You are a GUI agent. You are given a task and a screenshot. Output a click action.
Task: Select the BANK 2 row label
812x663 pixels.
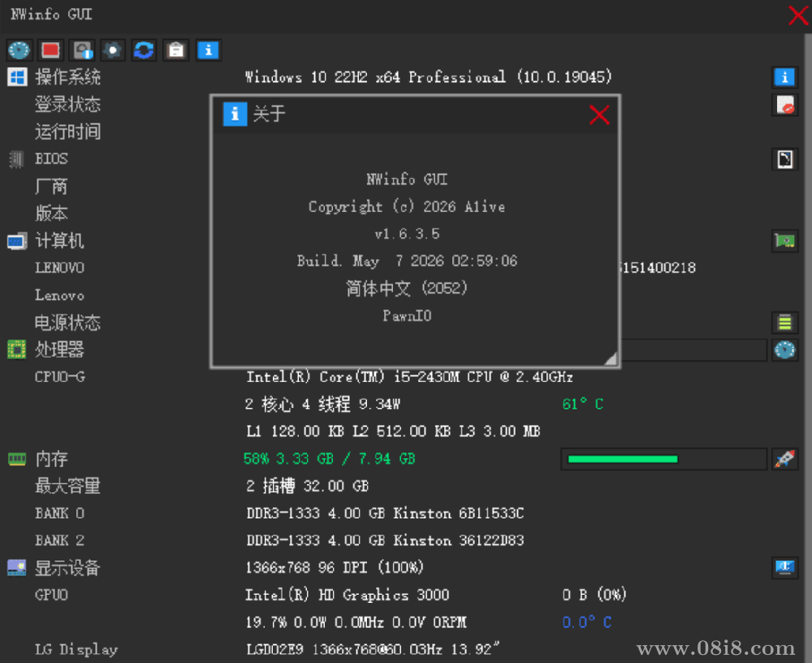point(59,540)
